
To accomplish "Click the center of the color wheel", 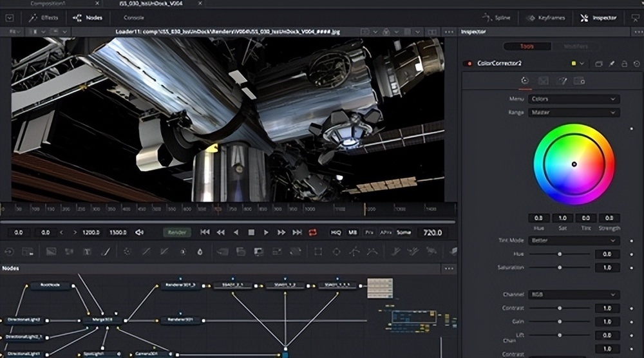I will [x=574, y=164].
